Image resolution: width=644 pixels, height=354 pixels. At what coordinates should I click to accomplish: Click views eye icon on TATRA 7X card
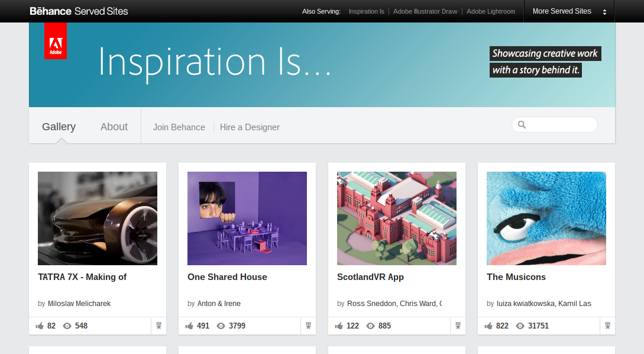67,326
